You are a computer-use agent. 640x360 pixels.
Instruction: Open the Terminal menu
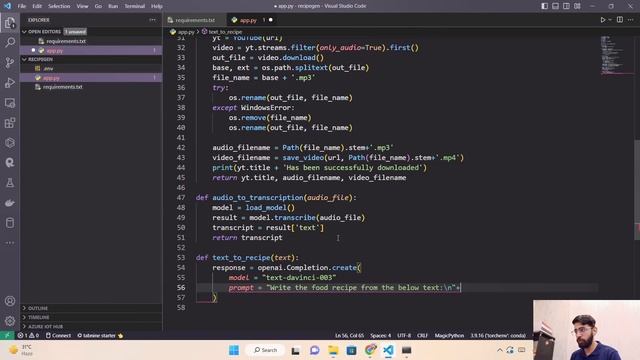coord(135,6)
